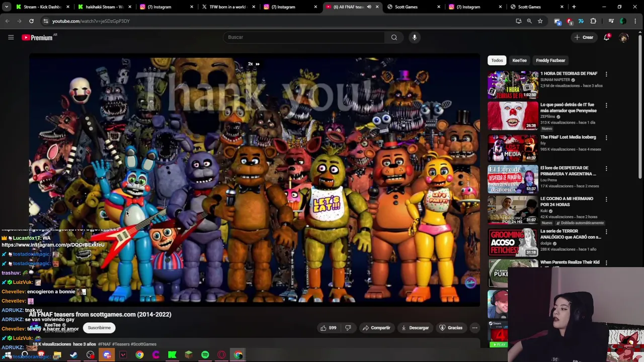The image size is (644, 362).
Task: Go back with the browser back arrow
Action: (7, 21)
